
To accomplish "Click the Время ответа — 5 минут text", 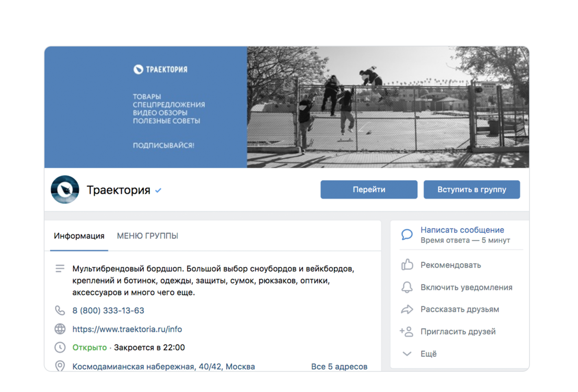I will point(465,240).
